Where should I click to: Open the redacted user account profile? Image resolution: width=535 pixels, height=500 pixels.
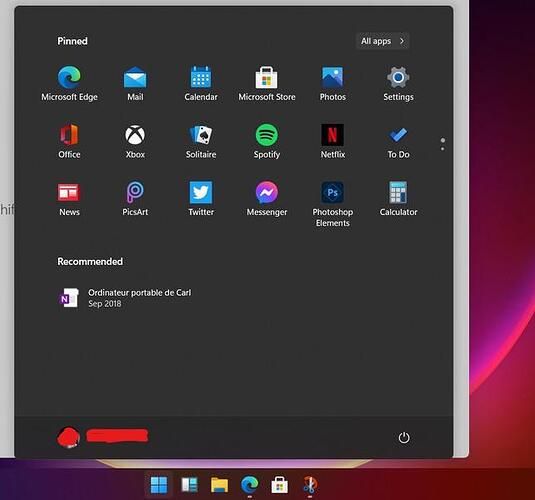pyautogui.click(x=102, y=437)
